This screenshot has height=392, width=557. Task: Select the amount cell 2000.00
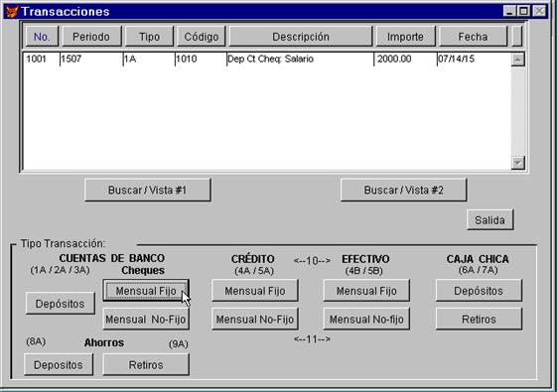405,59
